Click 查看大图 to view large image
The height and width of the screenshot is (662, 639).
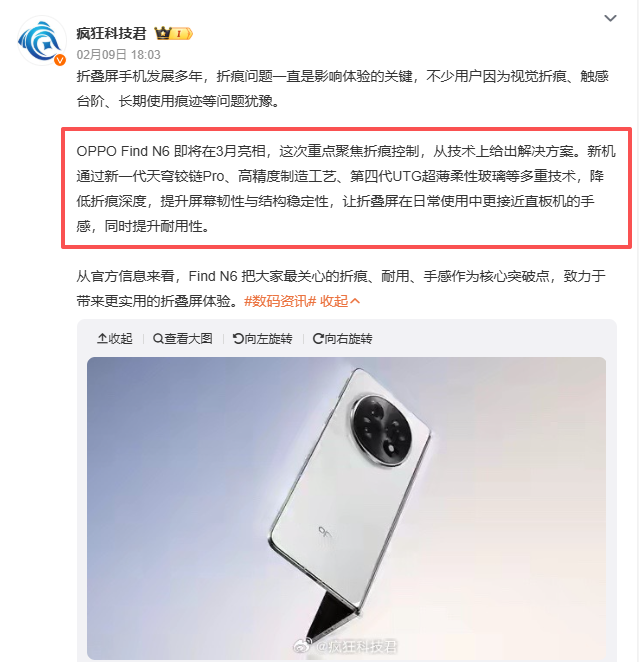coord(183,339)
